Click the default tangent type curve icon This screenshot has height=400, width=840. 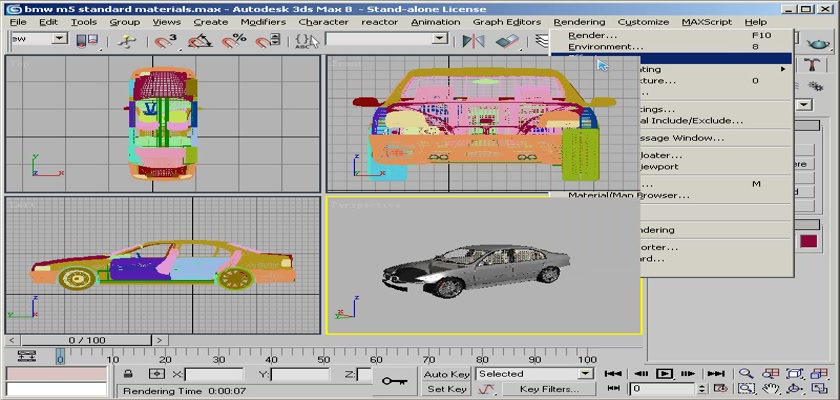pyautogui.click(x=486, y=389)
